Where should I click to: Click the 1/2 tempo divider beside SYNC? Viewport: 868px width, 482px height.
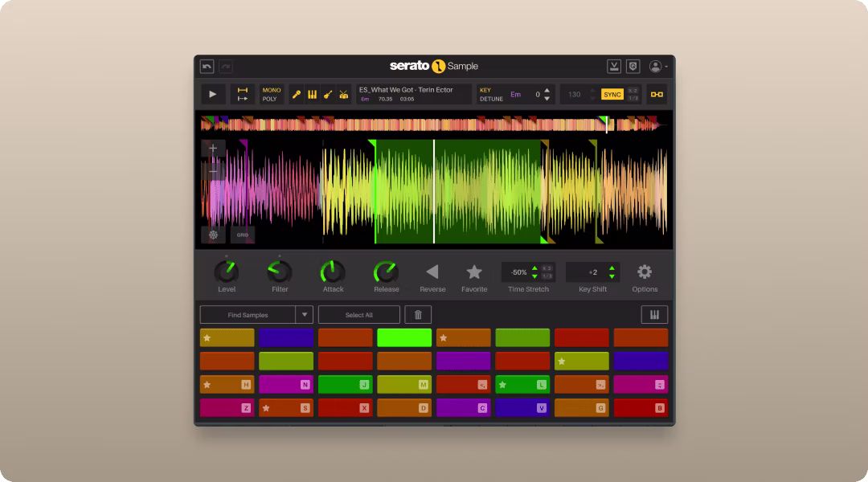point(633,99)
